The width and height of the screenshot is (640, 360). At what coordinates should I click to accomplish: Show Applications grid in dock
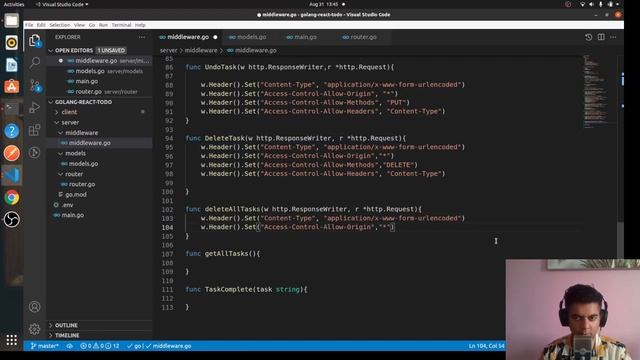point(11,340)
